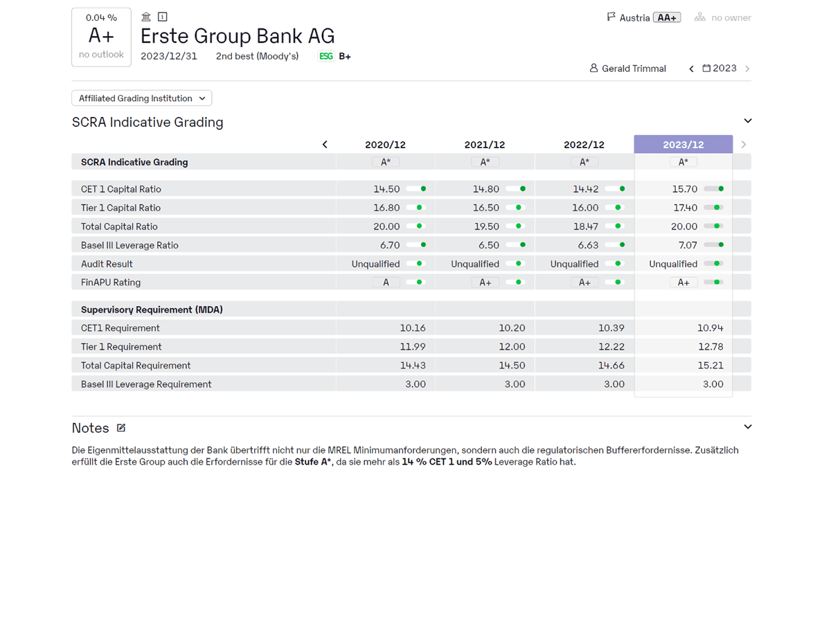Go to the year after 2023
The width and height of the screenshot is (831, 644).
[747, 69]
